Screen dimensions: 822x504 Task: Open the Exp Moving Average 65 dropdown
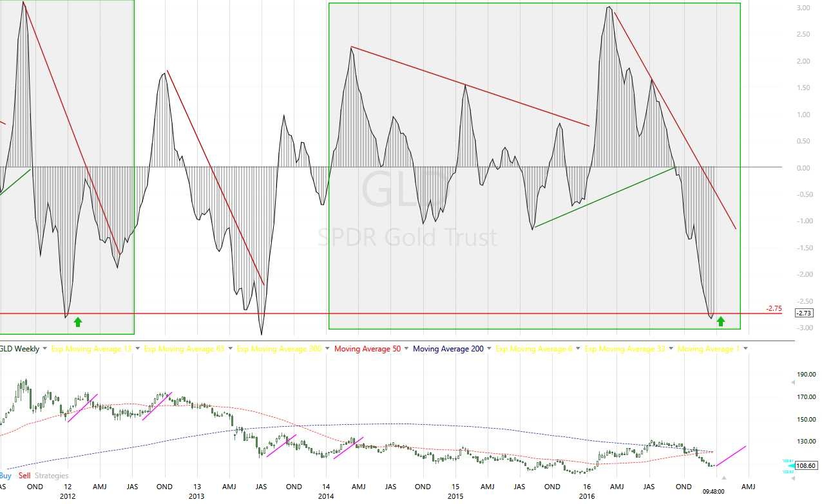coord(229,349)
